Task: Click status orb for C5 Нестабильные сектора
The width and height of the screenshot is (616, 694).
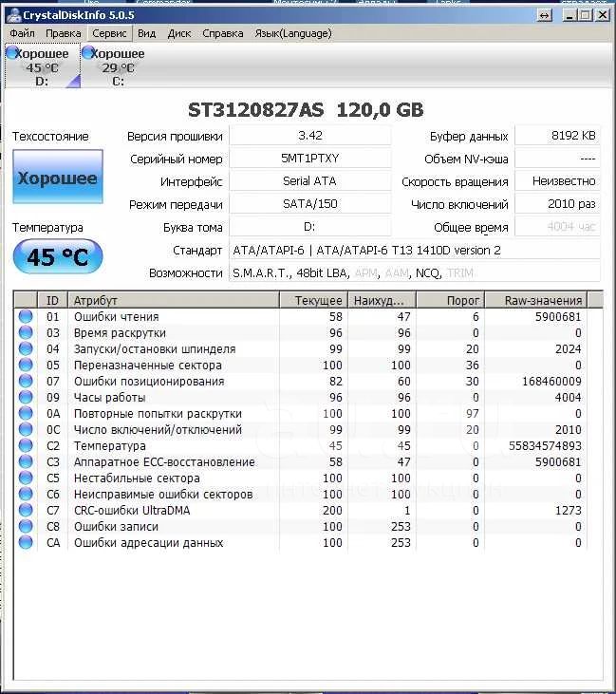Action: click(x=26, y=478)
